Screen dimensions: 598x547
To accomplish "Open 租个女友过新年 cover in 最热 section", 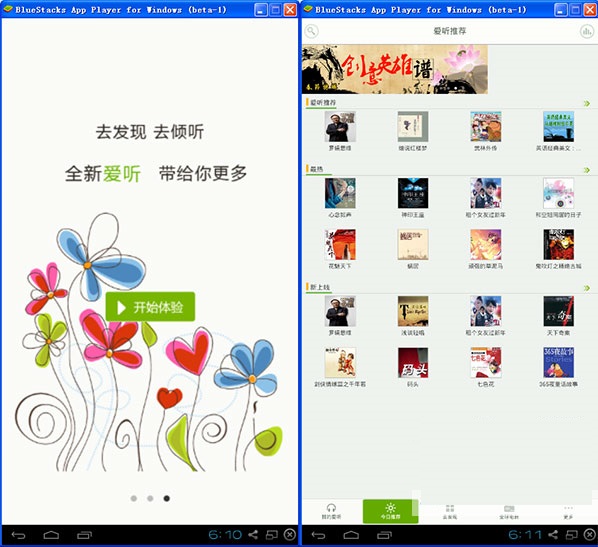I will coord(485,193).
